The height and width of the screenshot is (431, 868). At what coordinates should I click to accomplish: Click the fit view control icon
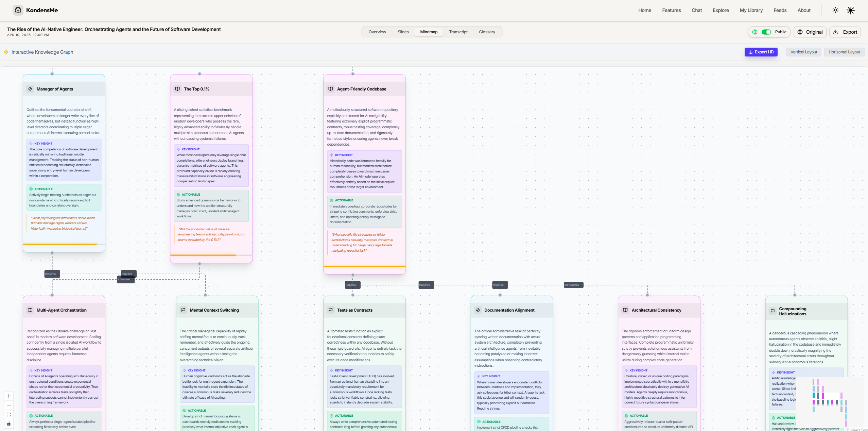point(9,414)
